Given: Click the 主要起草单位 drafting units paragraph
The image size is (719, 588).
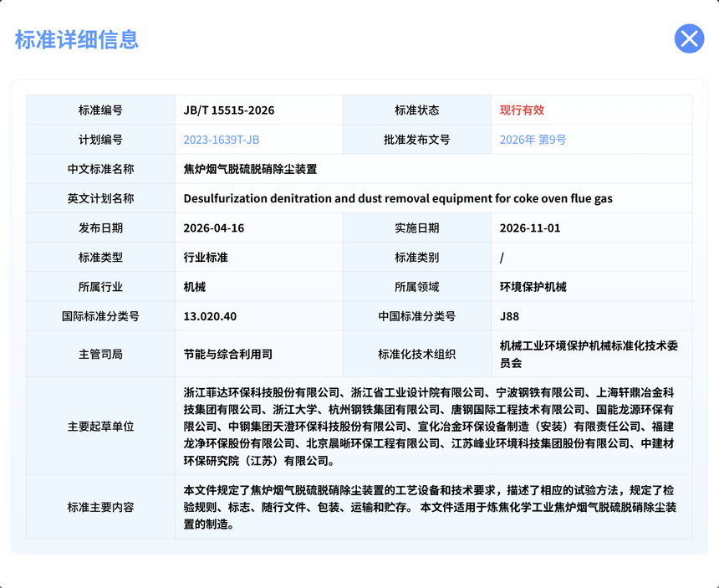Looking at the screenshot, I should (x=429, y=426).
